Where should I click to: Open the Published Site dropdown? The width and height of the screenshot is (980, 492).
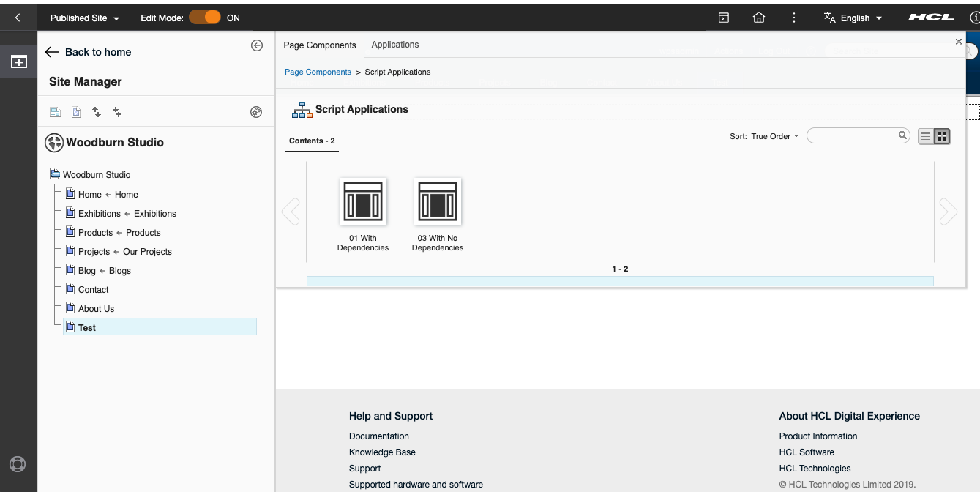tap(84, 18)
